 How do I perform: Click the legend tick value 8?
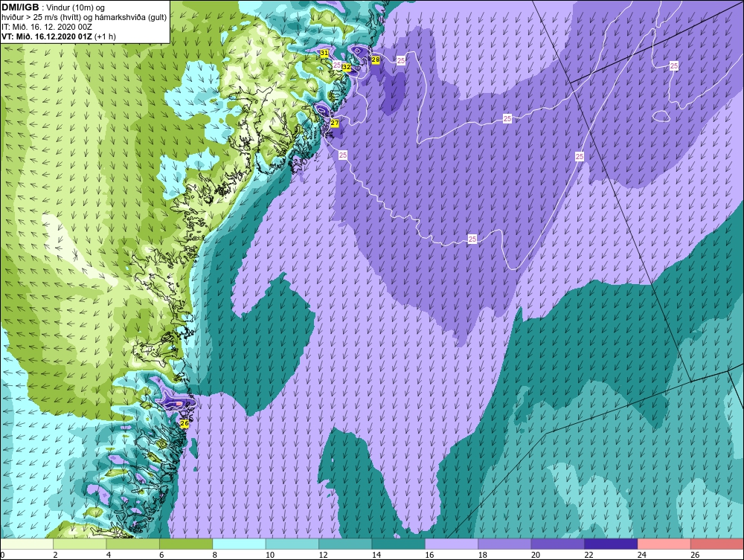point(214,555)
